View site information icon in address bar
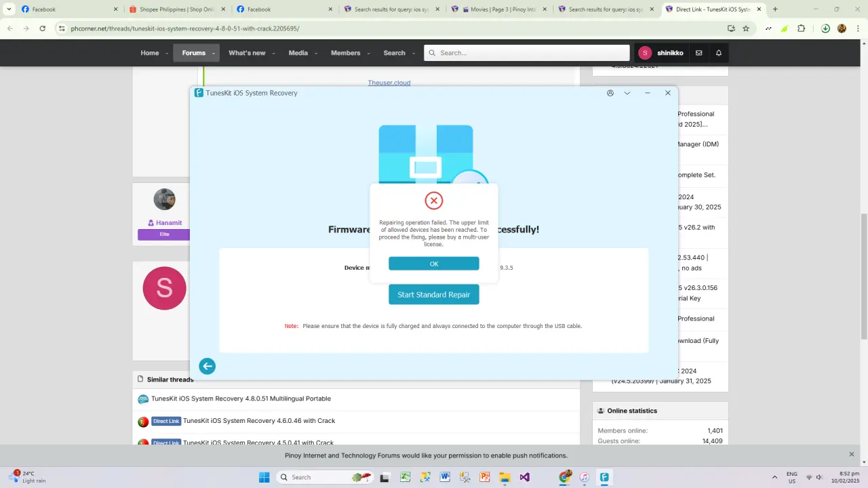Viewport: 868px width, 488px height. tap(62, 28)
